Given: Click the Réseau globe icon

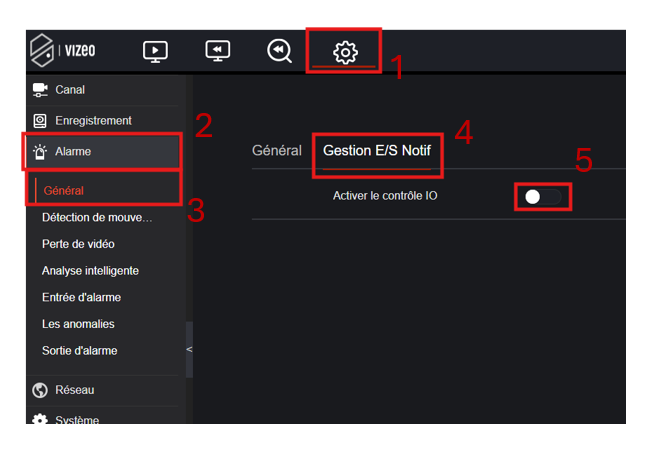Looking at the screenshot, I should (x=40, y=390).
